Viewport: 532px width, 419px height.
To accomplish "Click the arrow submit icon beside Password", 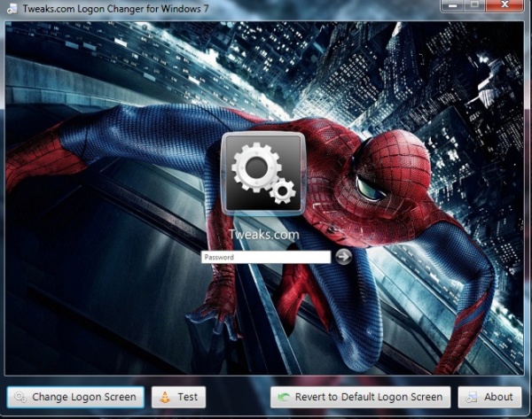I will click(343, 257).
